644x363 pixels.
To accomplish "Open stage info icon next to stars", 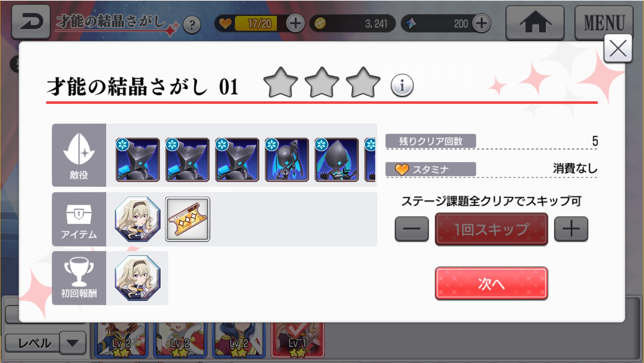I will (x=402, y=85).
